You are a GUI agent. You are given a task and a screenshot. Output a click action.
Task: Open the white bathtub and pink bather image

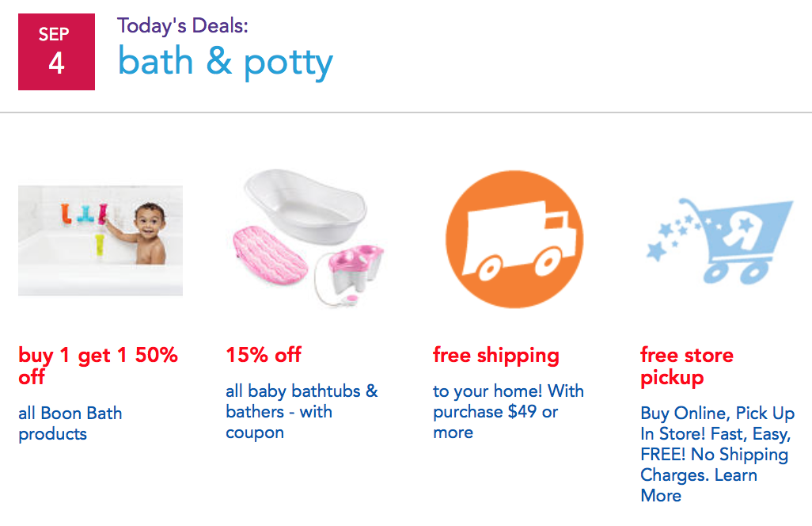click(308, 238)
